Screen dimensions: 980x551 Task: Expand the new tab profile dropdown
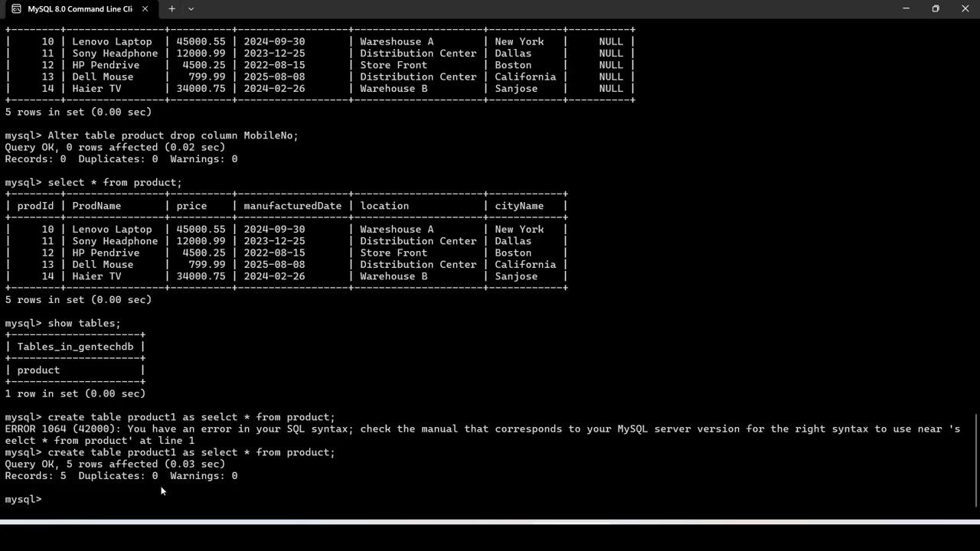[191, 9]
